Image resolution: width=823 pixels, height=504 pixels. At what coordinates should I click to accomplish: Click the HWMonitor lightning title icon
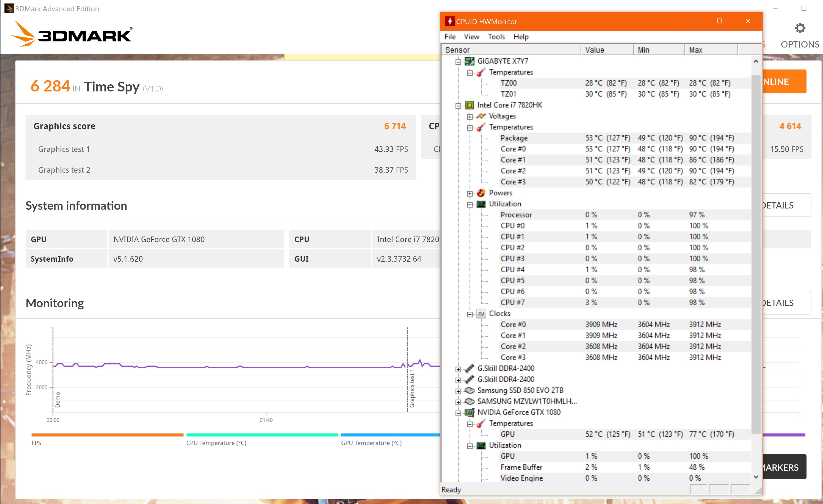point(450,21)
